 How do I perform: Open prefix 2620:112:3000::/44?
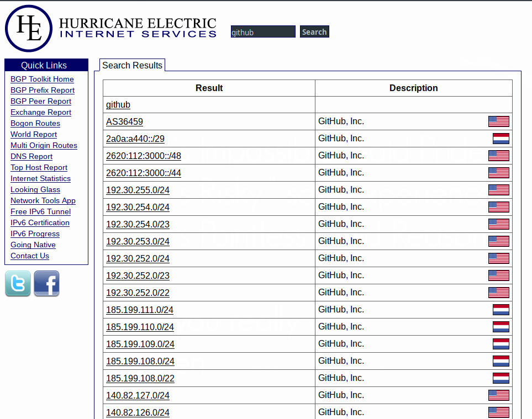144,173
